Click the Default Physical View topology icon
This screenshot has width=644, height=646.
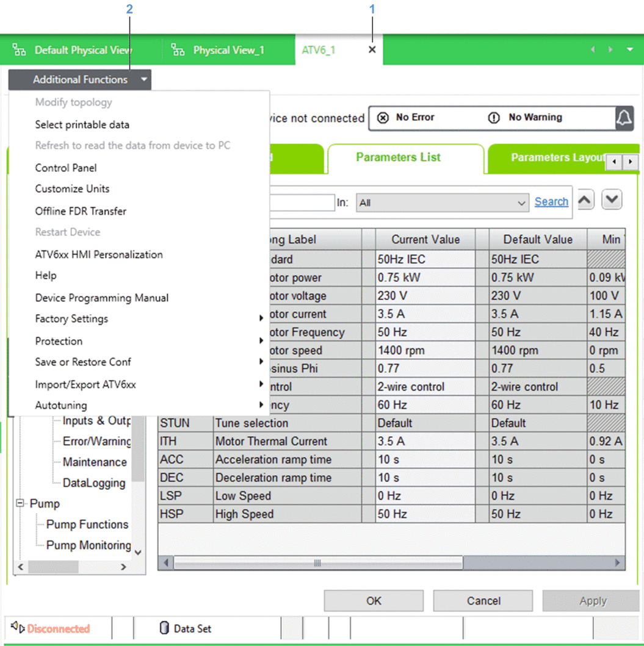[19, 50]
